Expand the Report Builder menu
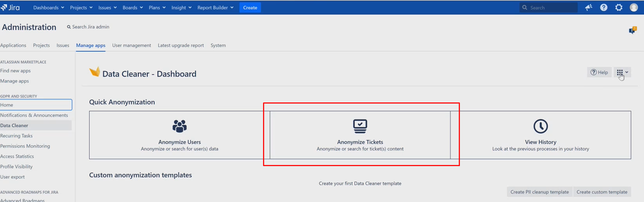The image size is (644, 202). tap(215, 7)
